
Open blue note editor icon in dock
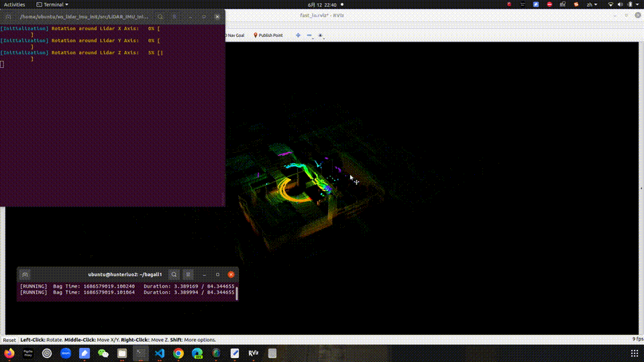85,353
